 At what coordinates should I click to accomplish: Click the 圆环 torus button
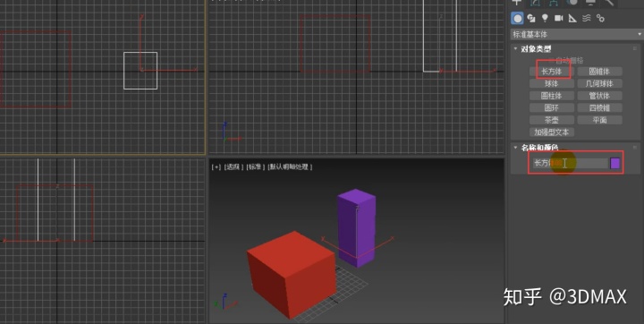click(552, 107)
